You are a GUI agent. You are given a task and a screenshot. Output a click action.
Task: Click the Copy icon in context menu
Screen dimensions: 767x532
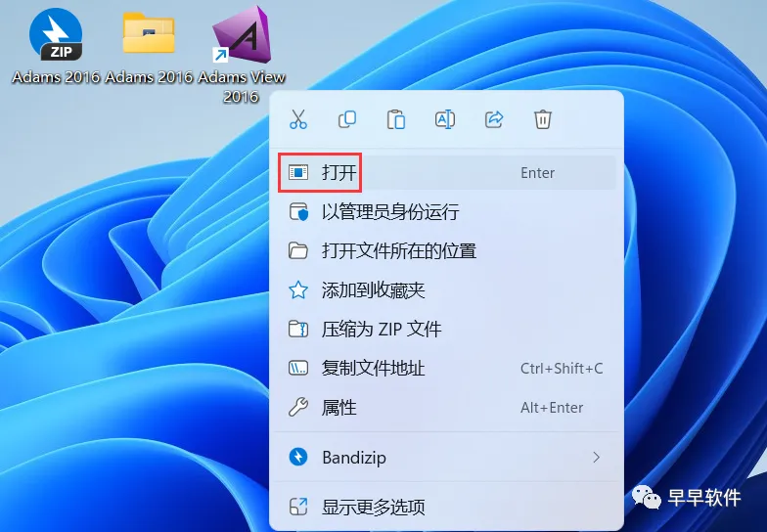pos(346,119)
